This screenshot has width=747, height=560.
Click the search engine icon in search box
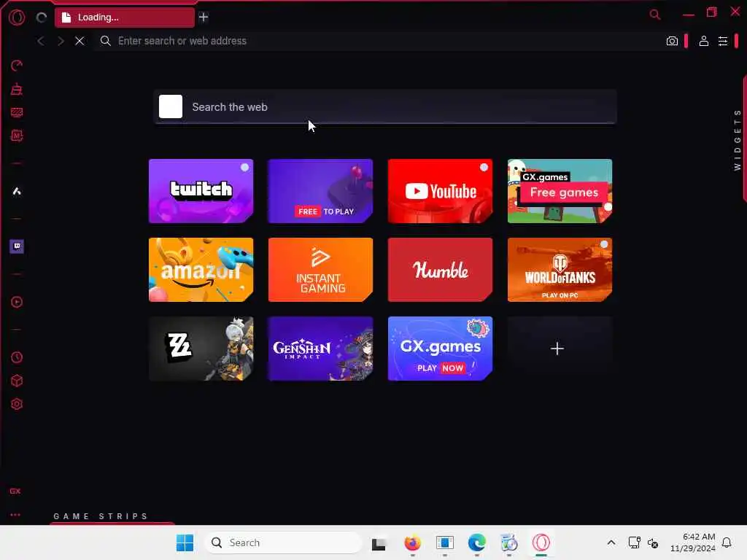[x=171, y=106]
